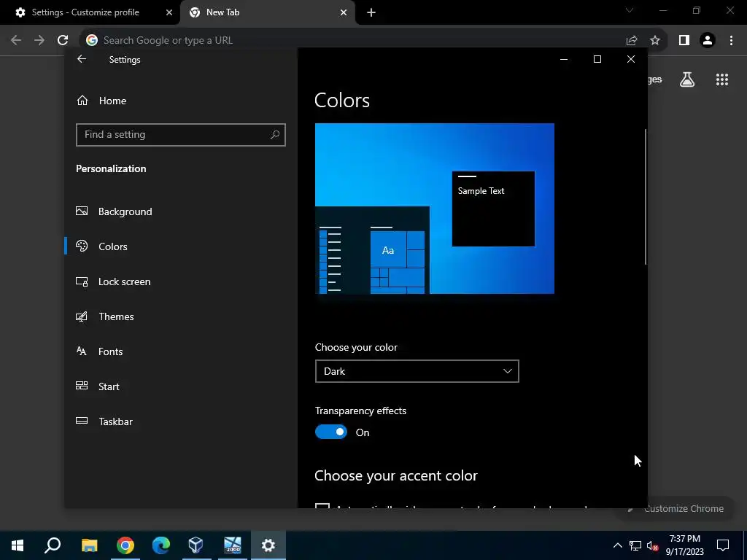This screenshot has width=747, height=560.
Task: Open Home in Settings sidebar
Action: pos(101,101)
